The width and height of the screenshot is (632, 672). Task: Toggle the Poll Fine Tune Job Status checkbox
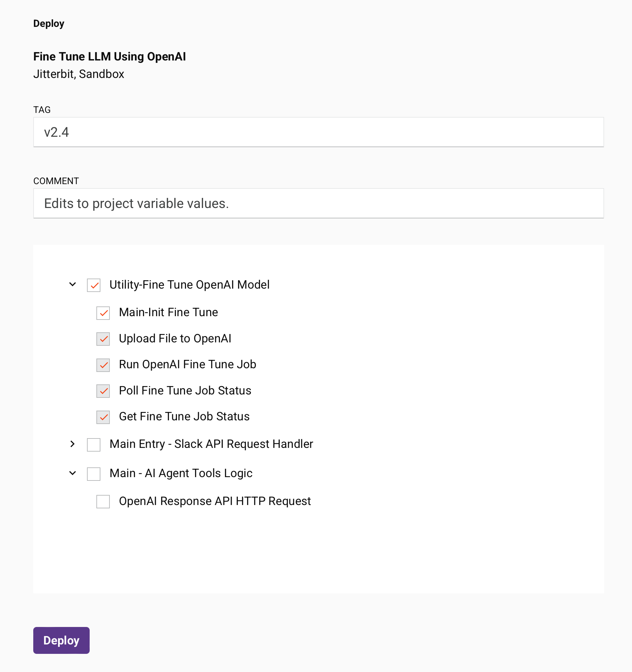[x=103, y=391]
